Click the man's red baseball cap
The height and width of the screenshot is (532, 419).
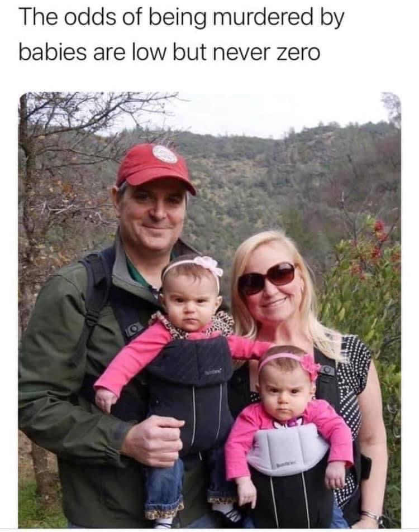point(155,167)
